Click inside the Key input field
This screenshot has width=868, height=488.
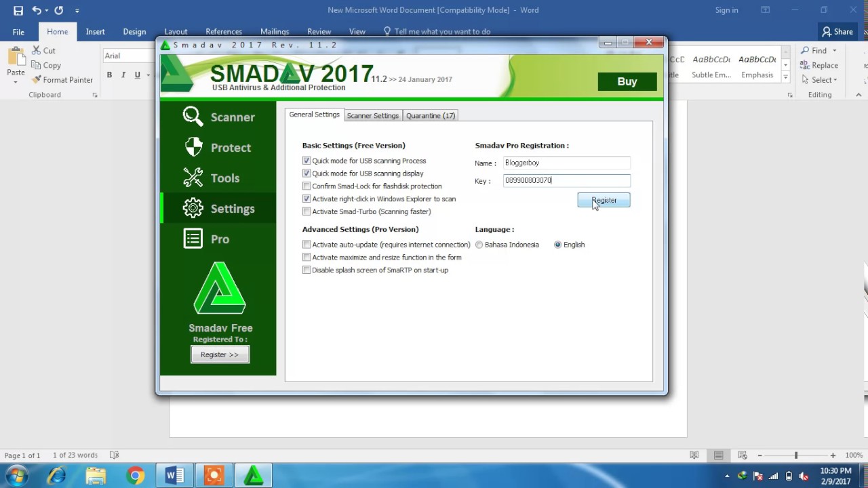566,180
